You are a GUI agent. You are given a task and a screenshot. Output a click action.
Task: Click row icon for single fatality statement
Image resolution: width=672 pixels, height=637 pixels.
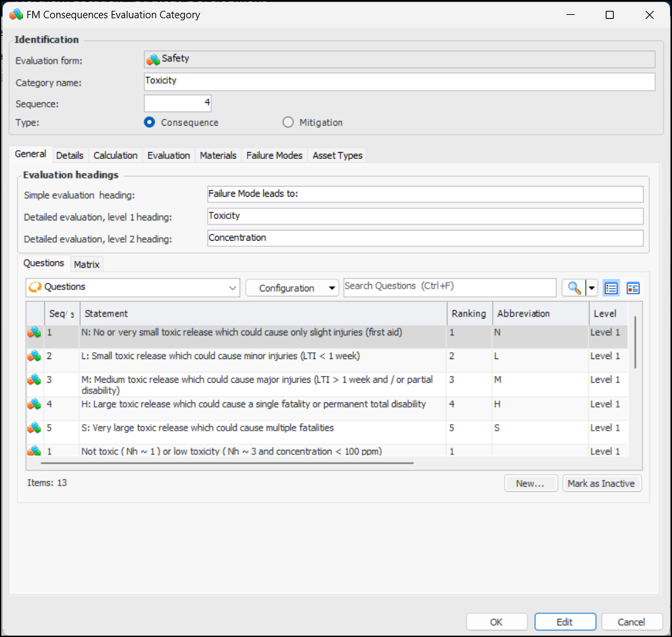[x=35, y=404]
